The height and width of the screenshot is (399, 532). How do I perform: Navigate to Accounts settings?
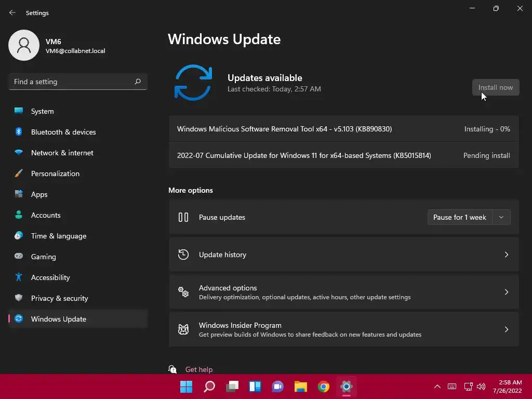(x=78, y=215)
